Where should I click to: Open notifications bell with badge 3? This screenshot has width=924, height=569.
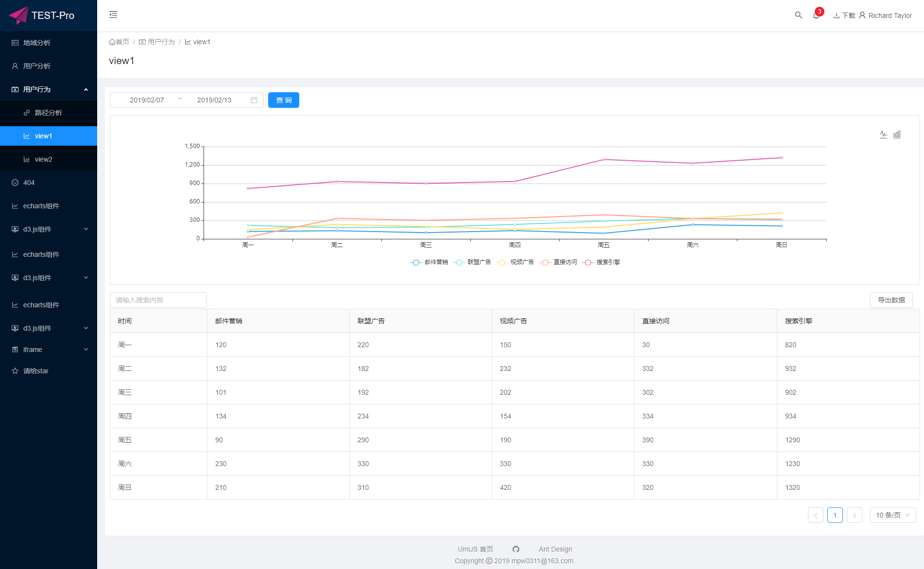[816, 15]
